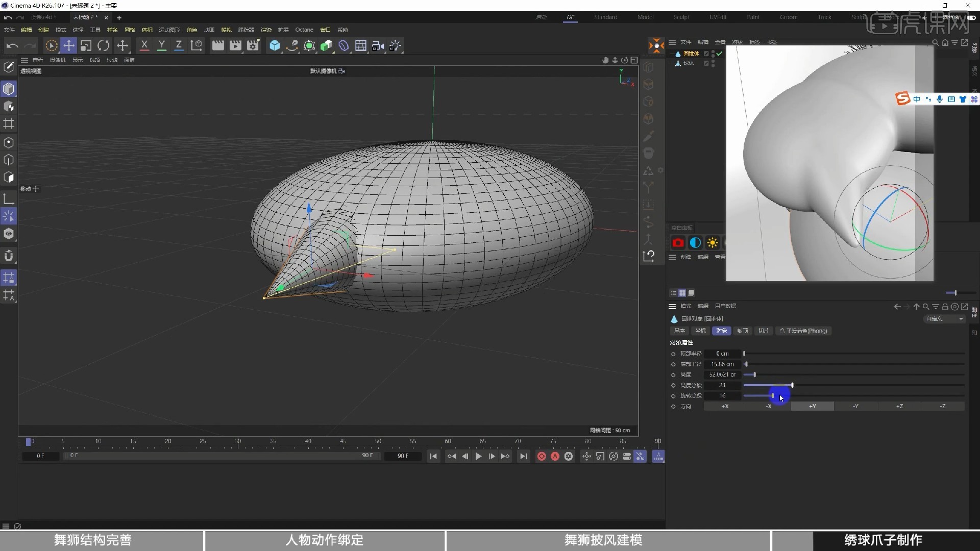
Task: Select the cone object in object manager
Action: pos(691,54)
